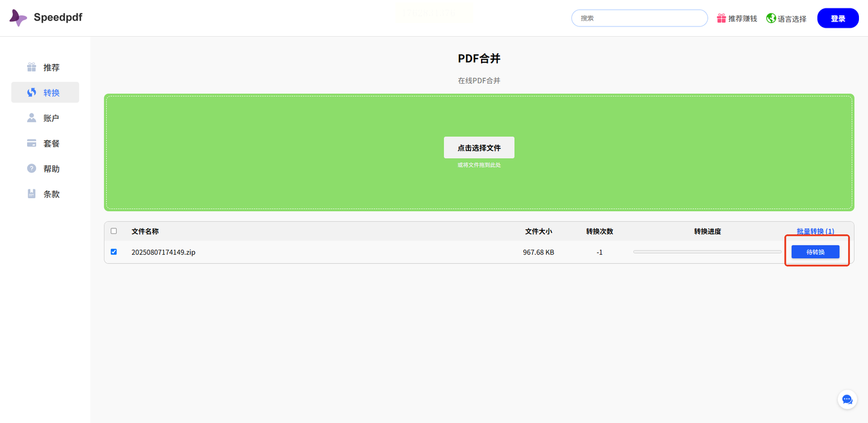Open the 帮助 question mark icon

click(x=31, y=168)
